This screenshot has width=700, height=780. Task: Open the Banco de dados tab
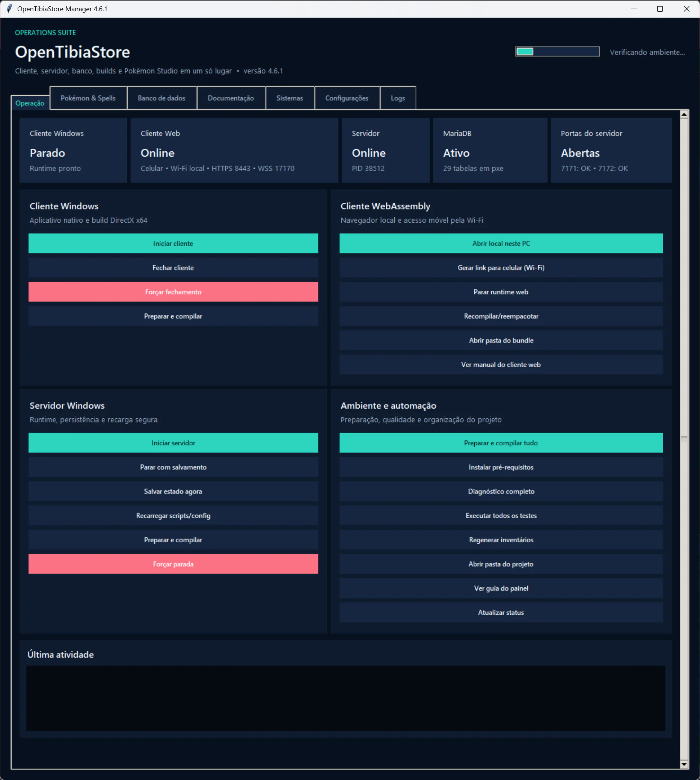161,98
